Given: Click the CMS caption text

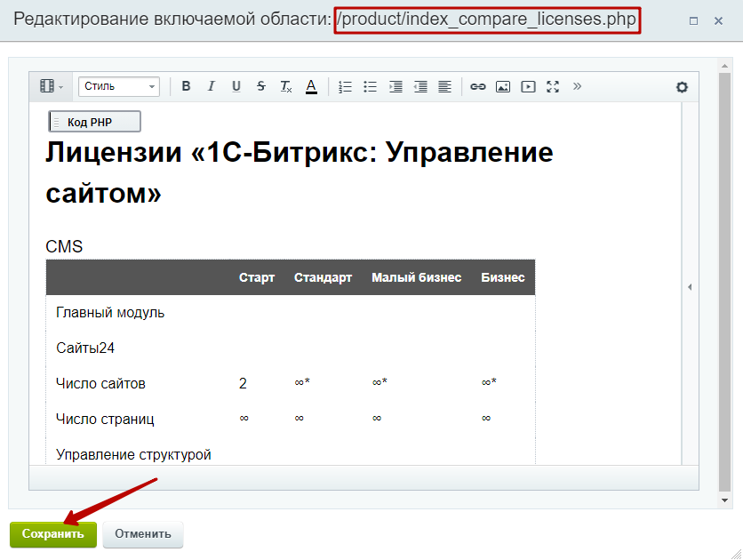Looking at the screenshot, I should tap(64, 246).
